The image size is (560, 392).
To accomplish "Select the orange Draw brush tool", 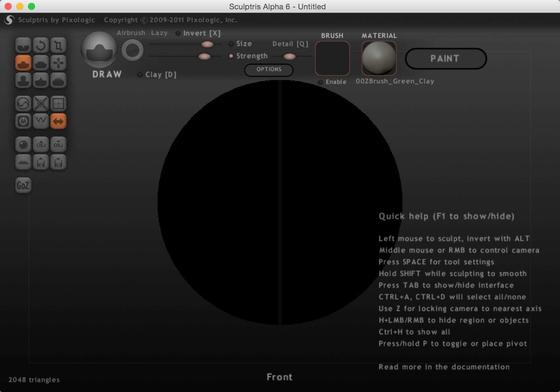I will tap(23, 63).
